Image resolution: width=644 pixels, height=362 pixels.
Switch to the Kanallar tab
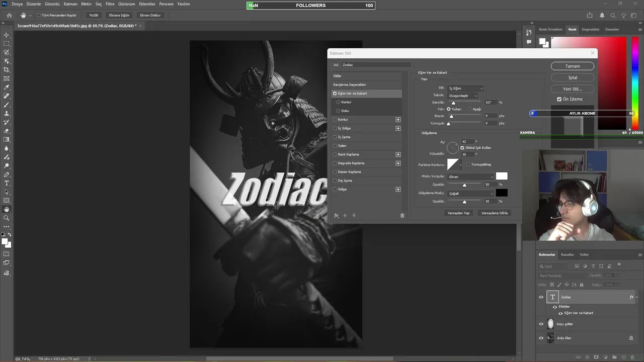click(568, 254)
